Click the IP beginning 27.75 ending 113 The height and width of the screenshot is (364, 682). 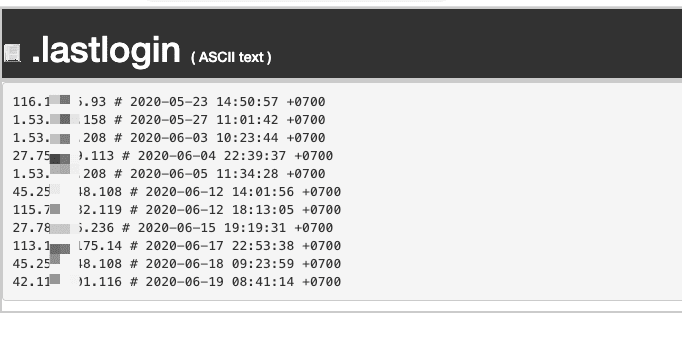pyautogui.click(x=63, y=156)
